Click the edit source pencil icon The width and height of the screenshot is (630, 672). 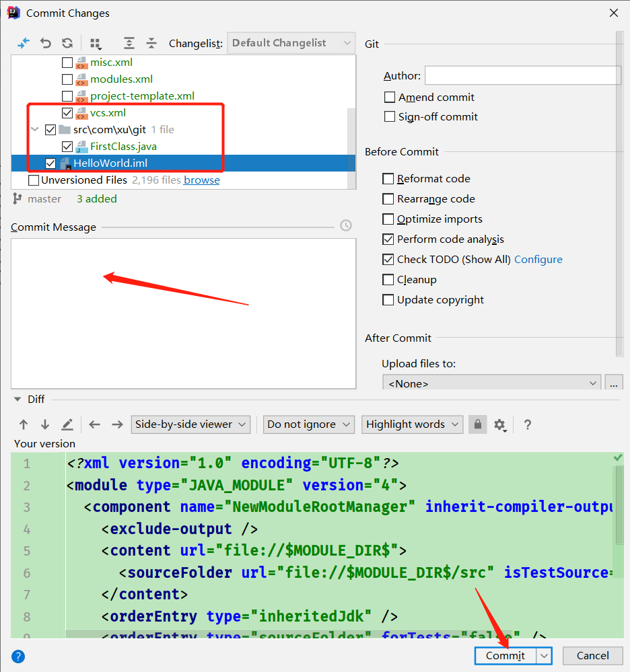click(67, 424)
